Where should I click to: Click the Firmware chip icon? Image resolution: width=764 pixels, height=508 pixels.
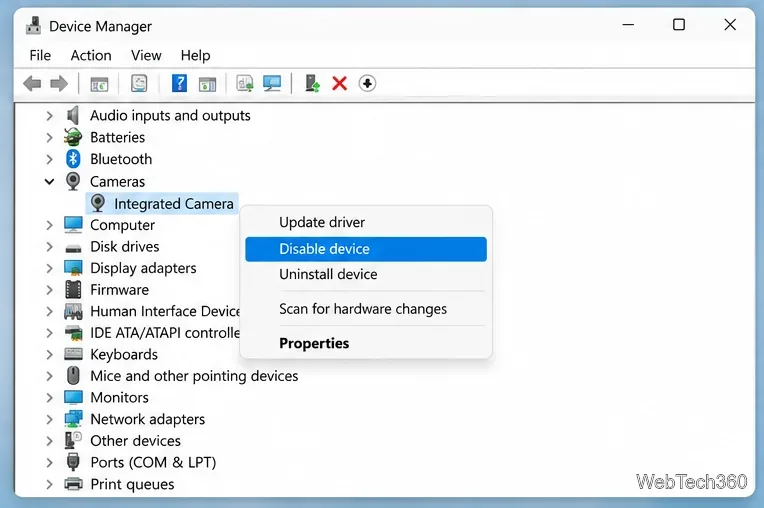pos(73,289)
